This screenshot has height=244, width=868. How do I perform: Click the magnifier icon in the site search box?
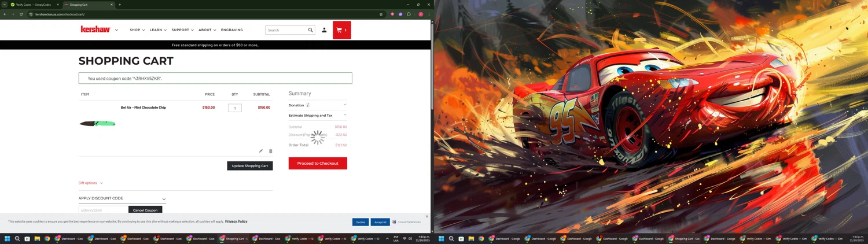point(310,30)
